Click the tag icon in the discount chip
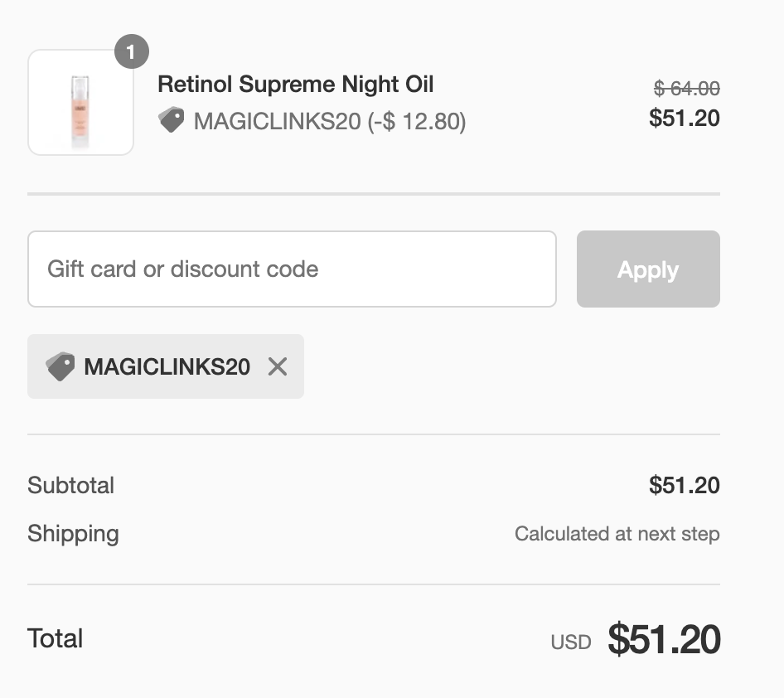Viewport: 784px width, 698px height. tap(60, 366)
